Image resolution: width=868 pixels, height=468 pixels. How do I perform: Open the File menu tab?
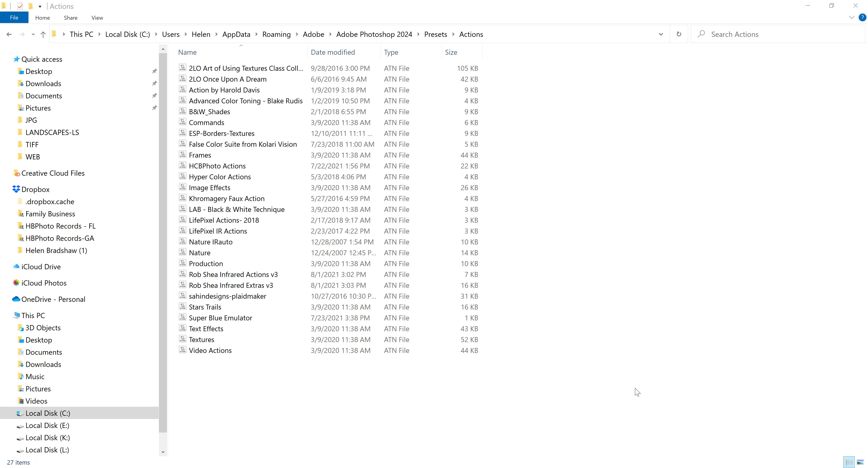(14, 17)
